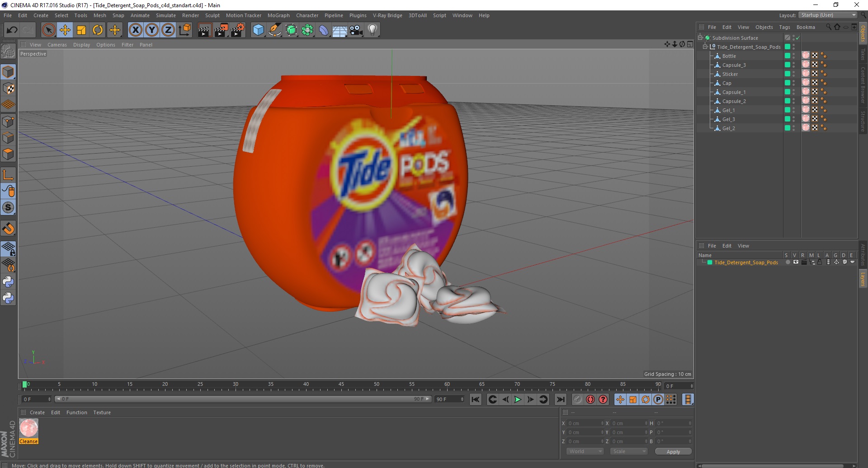The image size is (868, 468).
Task: Open the Mesh menu
Action: click(x=99, y=15)
